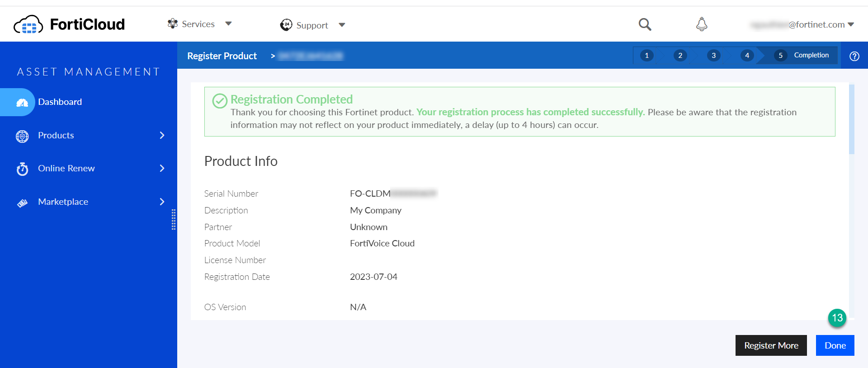This screenshot has width=868, height=368.
Task: Click the Online Renew stopwatch icon
Action: pos(22,169)
